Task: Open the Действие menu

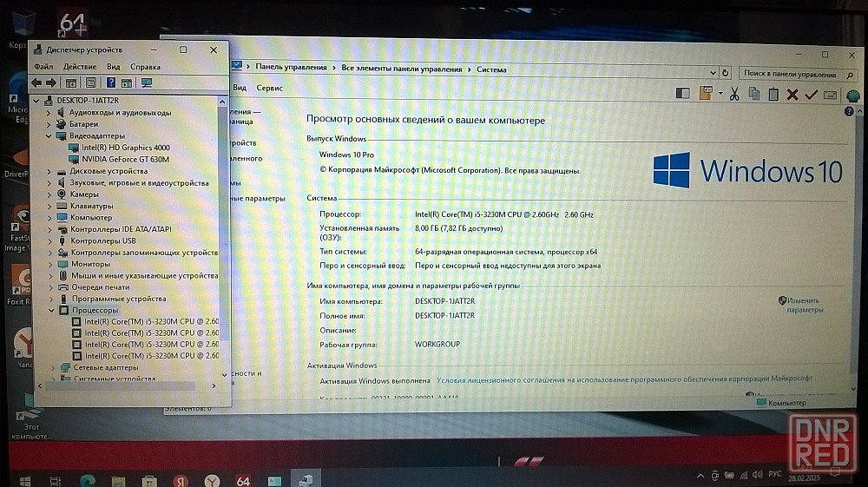Action: coord(80,66)
